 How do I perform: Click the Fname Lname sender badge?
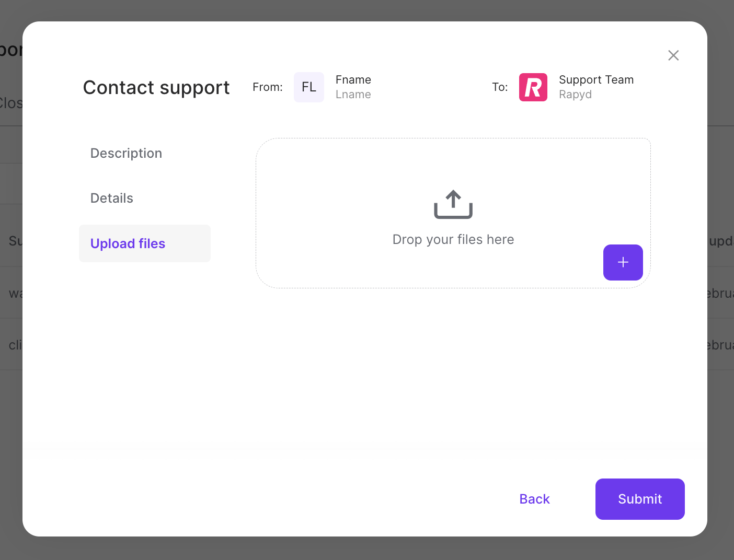[x=353, y=87]
